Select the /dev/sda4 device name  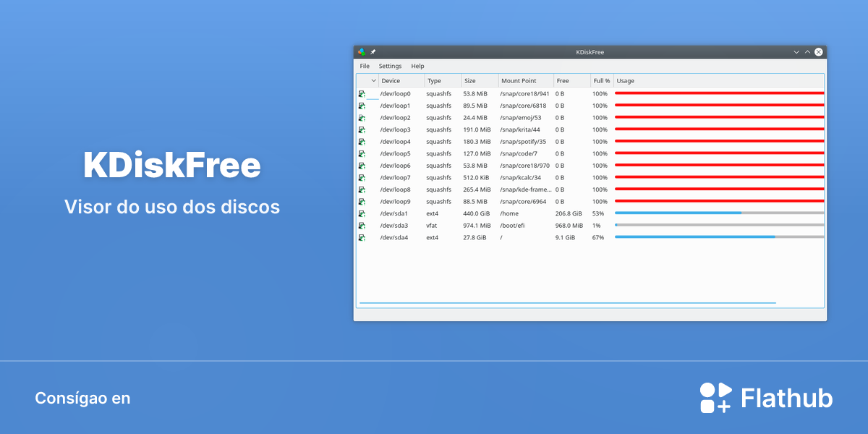(394, 237)
